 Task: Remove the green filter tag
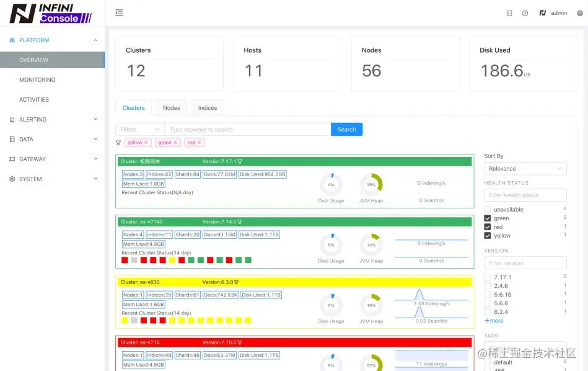pyautogui.click(x=175, y=142)
